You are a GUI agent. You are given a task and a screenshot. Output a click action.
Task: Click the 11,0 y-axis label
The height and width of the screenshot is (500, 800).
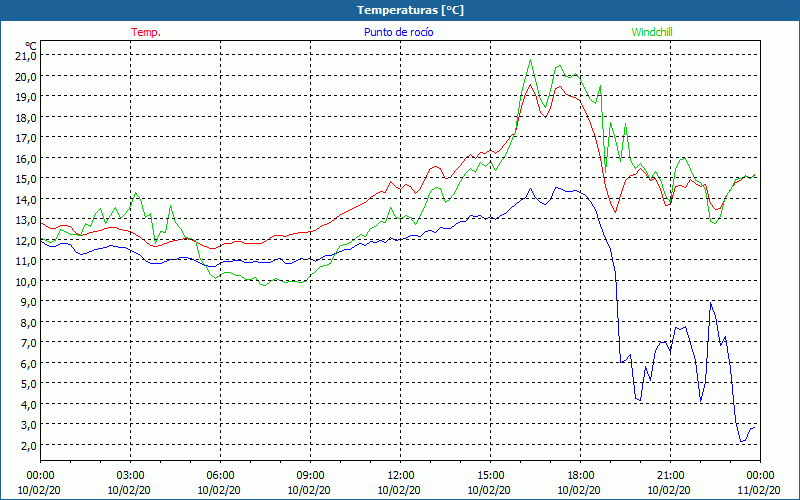26,261
